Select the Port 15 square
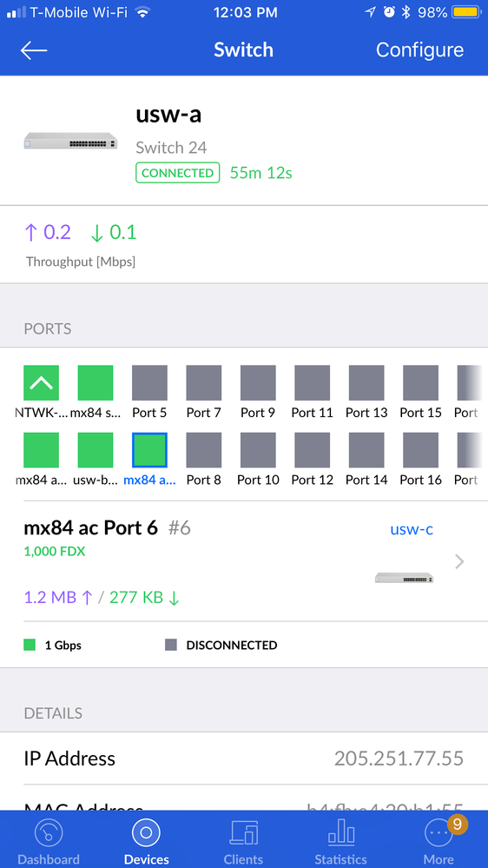Viewport: 488px width, 868px height. point(420,382)
